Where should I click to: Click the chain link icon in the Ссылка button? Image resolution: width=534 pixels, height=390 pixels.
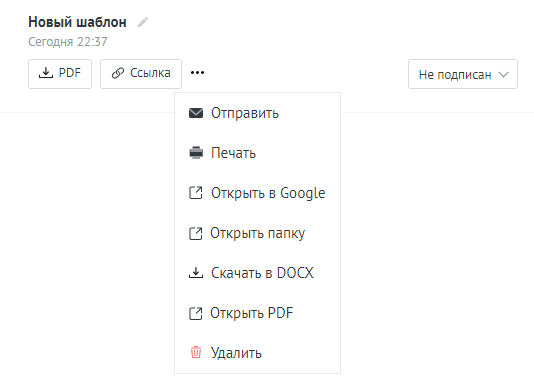tap(118, 73)
